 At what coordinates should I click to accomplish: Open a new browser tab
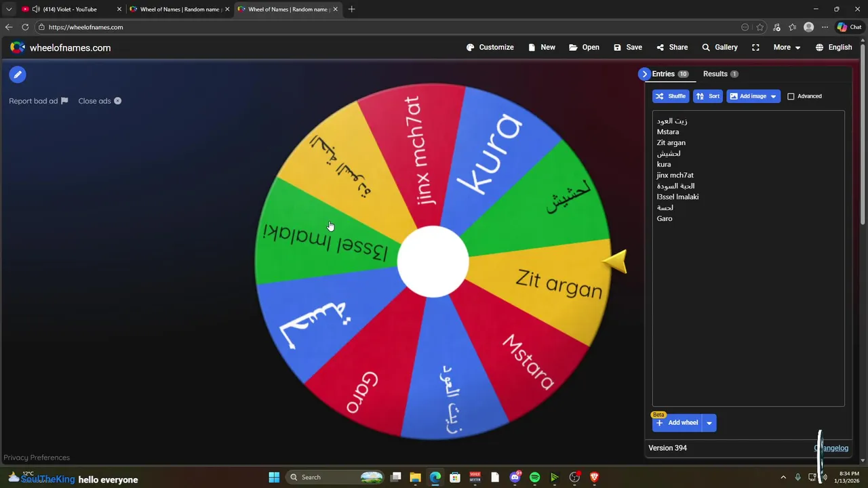(351, 9)
